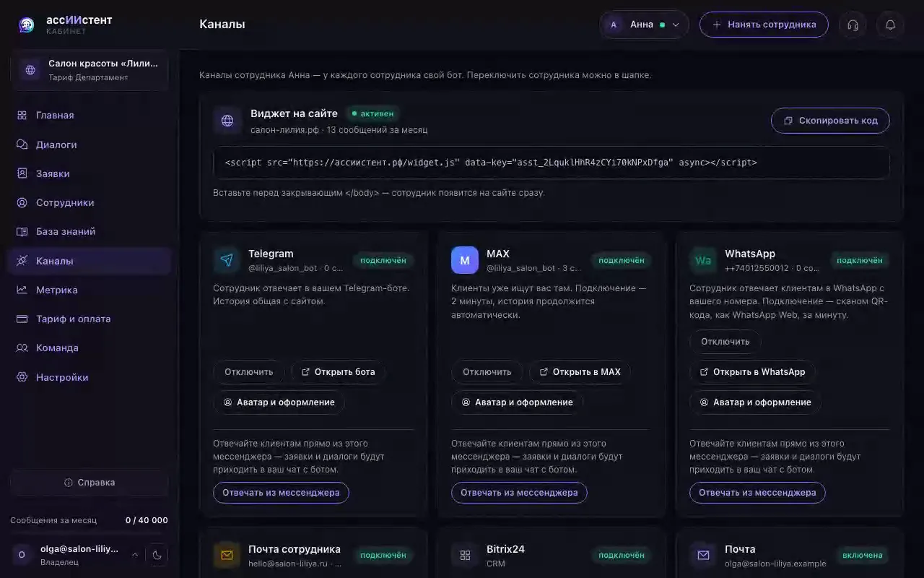
Task: Click Почта сотрудника подключён status badge
Action: coord(383,556)
